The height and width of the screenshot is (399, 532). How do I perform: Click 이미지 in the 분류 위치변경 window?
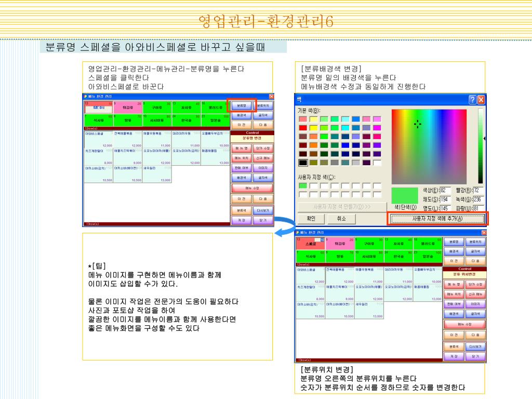point(475,304)
